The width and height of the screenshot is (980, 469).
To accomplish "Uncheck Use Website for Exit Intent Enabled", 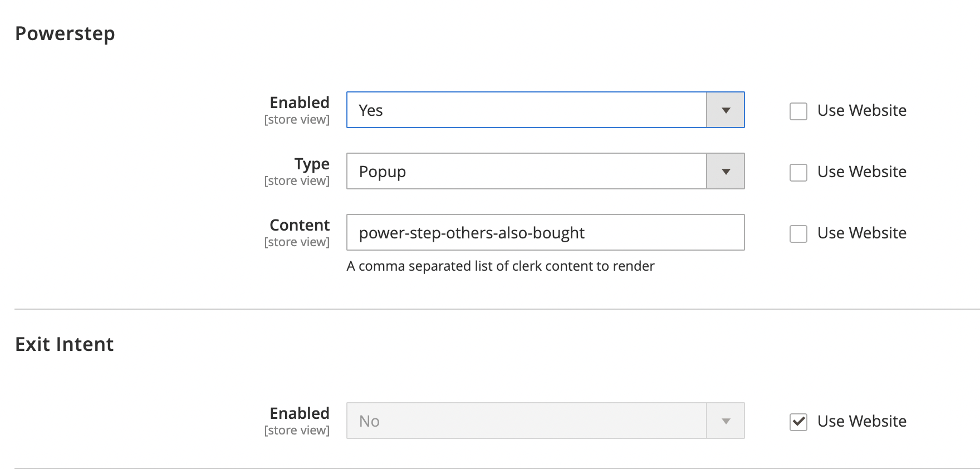I will click(x=798, y=422).
